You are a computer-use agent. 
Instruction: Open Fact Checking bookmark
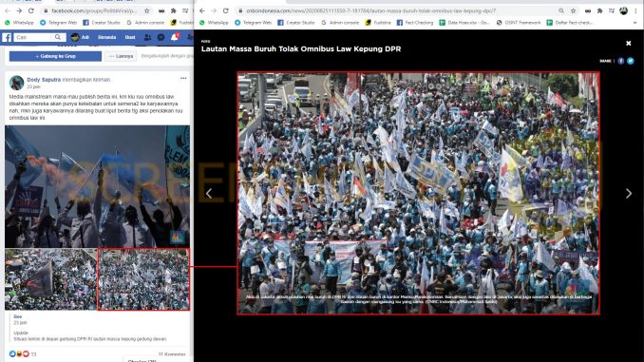point(414,23)
